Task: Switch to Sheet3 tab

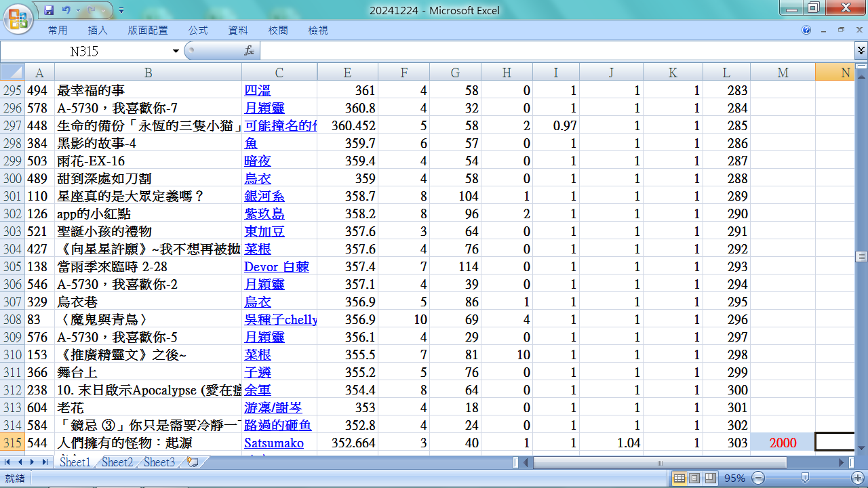Action: click(x=159, y=462)
